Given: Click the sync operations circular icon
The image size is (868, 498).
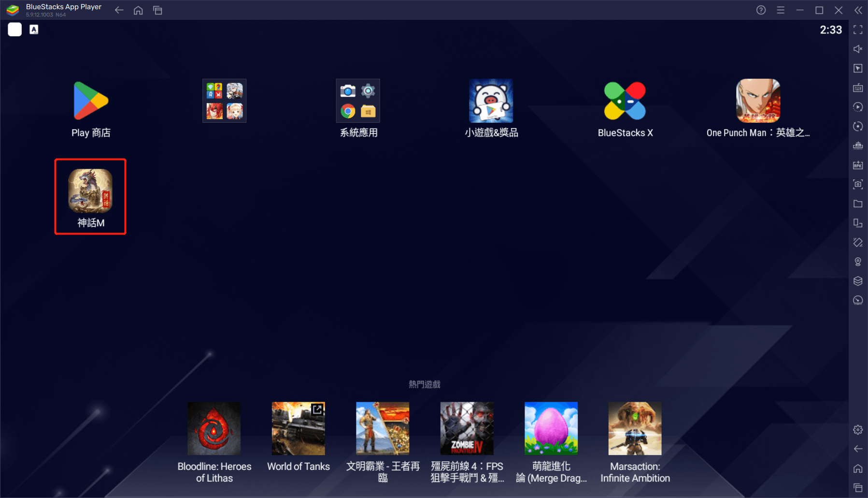Looking at the screenshot, I should click(x=858, y=126).
